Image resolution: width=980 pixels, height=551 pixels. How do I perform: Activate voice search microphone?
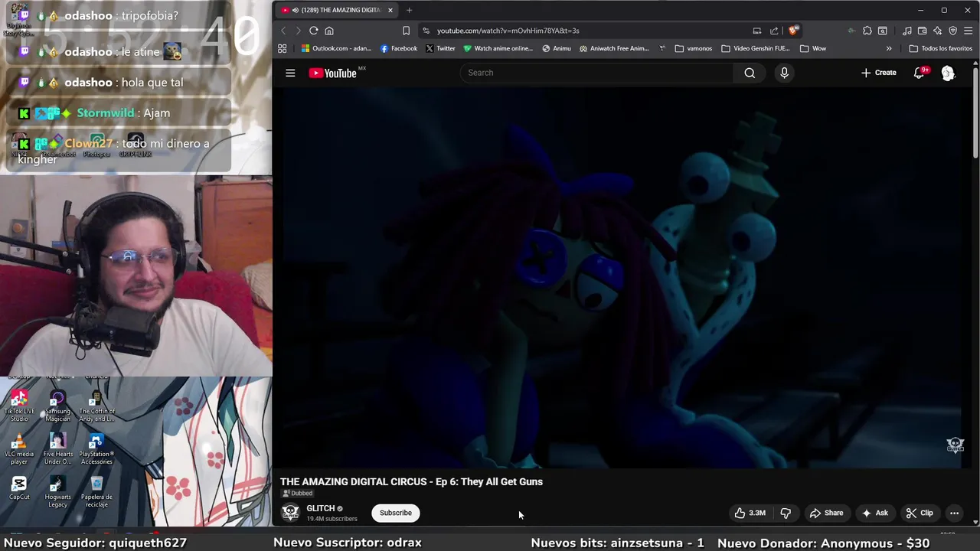784,73
